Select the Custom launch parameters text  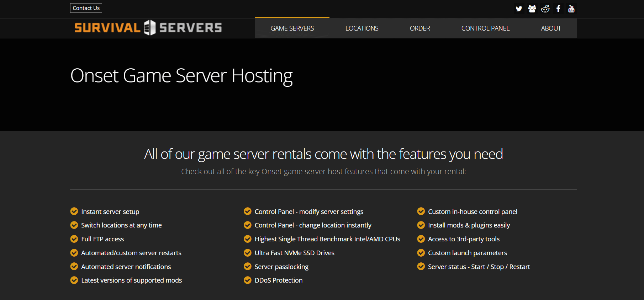click(x=468, y=253)
